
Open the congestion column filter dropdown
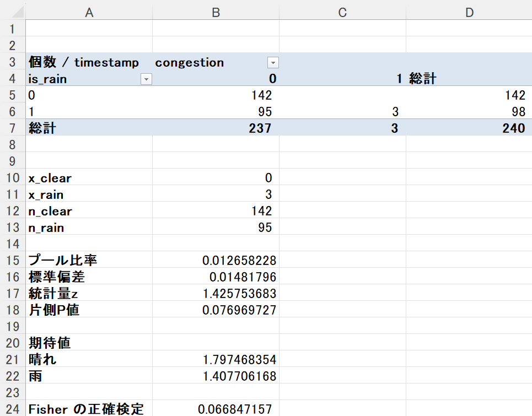point(273,62)
